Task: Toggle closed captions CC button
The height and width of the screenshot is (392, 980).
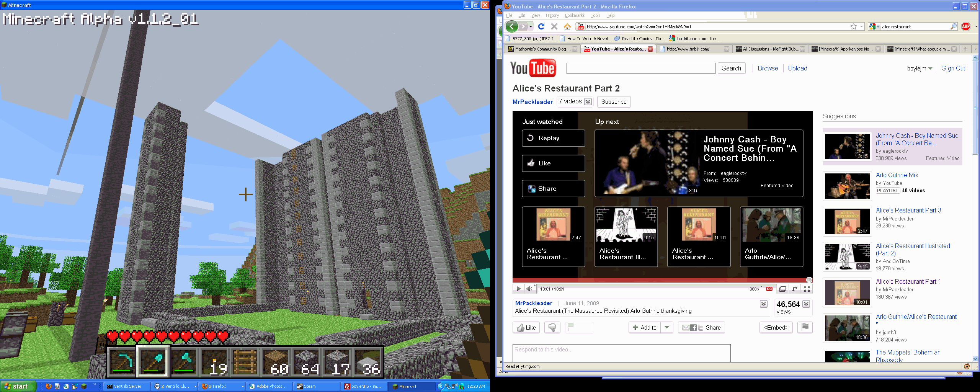Action: click(x=769, y=289)
